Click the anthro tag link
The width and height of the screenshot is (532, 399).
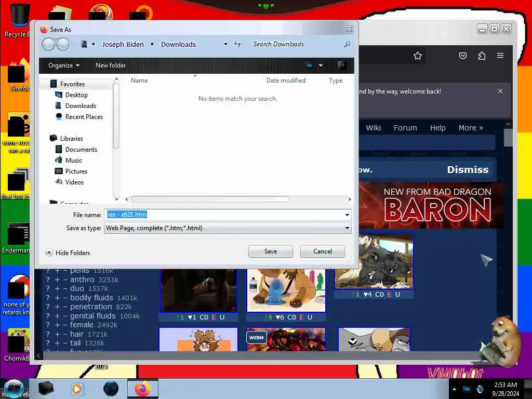82,280
